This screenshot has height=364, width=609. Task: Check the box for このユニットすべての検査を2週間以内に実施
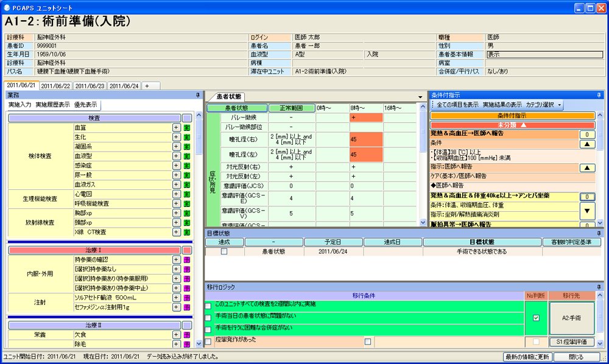click(208, 306)
